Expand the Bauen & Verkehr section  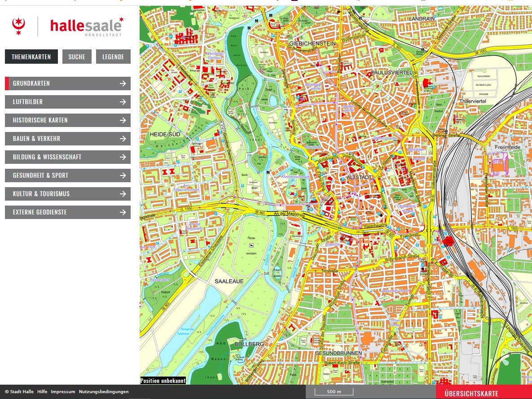(67, 139)
